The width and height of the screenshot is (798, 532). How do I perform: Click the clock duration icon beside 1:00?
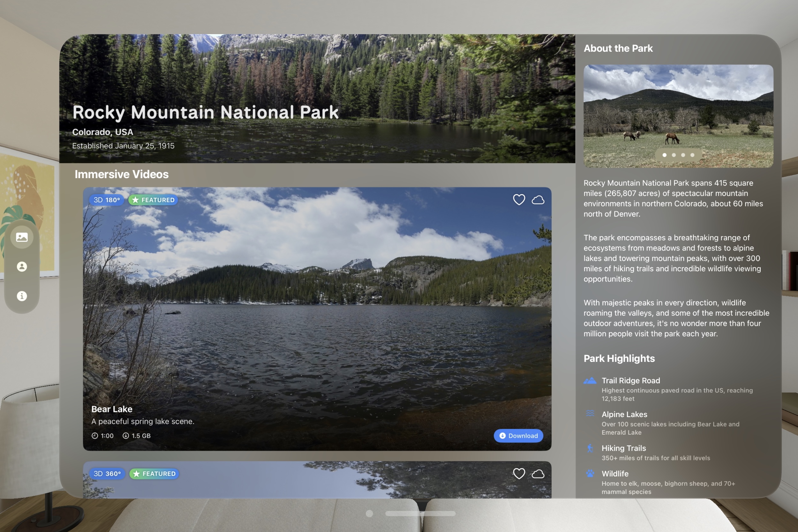[x=95, y=436]
